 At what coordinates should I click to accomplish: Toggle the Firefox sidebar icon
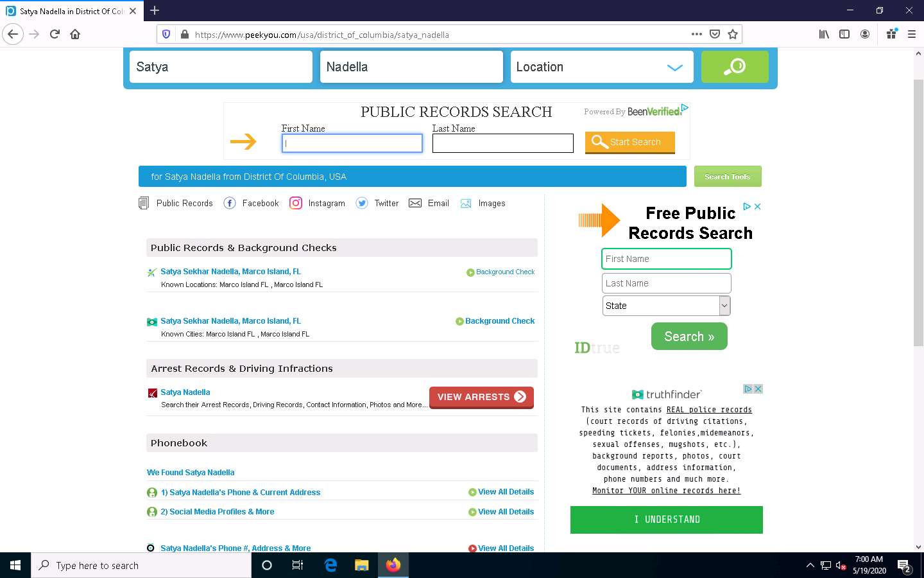[844, 34]
